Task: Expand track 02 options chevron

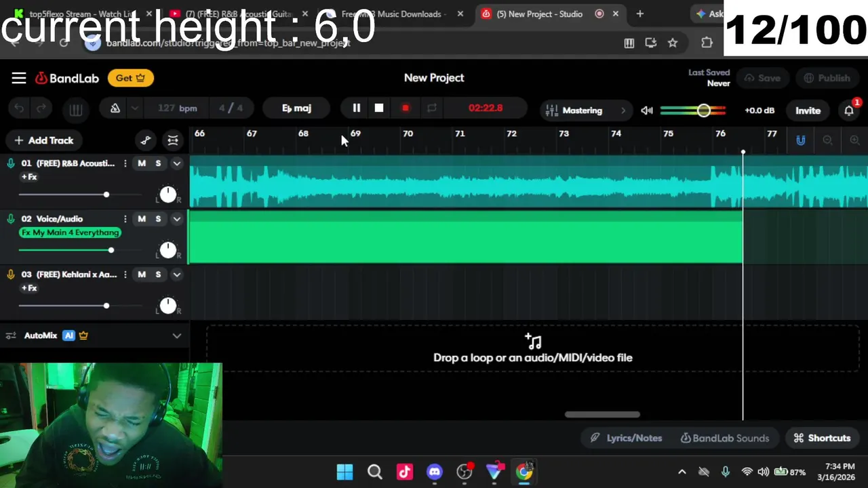Action: [176, 219]
